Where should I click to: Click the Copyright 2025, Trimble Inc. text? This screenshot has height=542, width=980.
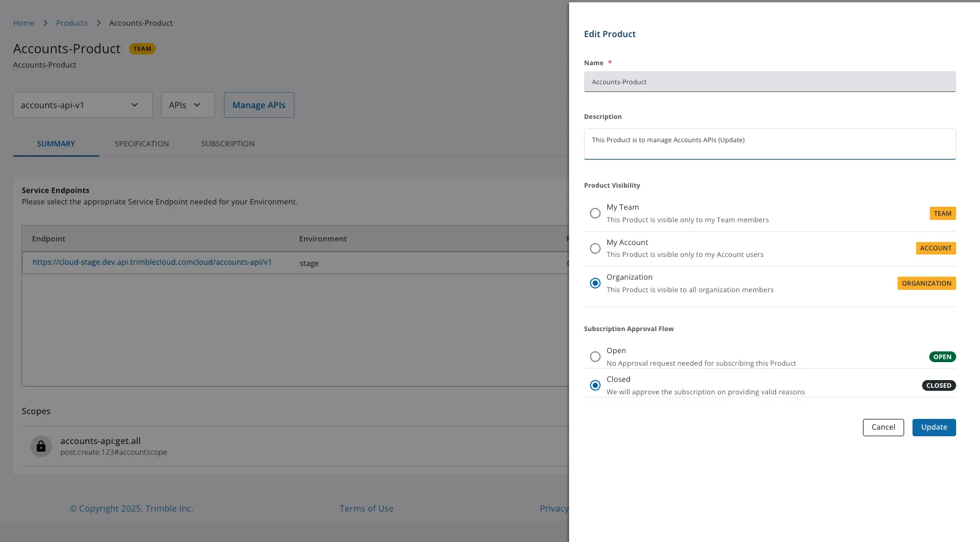click(x=131, y=509)
